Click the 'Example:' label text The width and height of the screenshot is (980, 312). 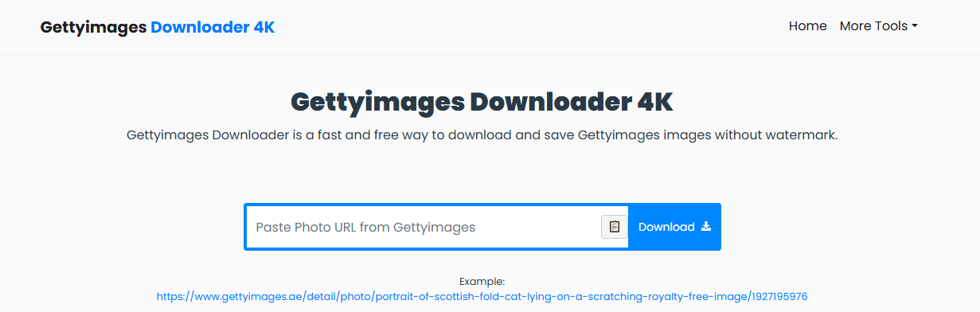(482, 281)
